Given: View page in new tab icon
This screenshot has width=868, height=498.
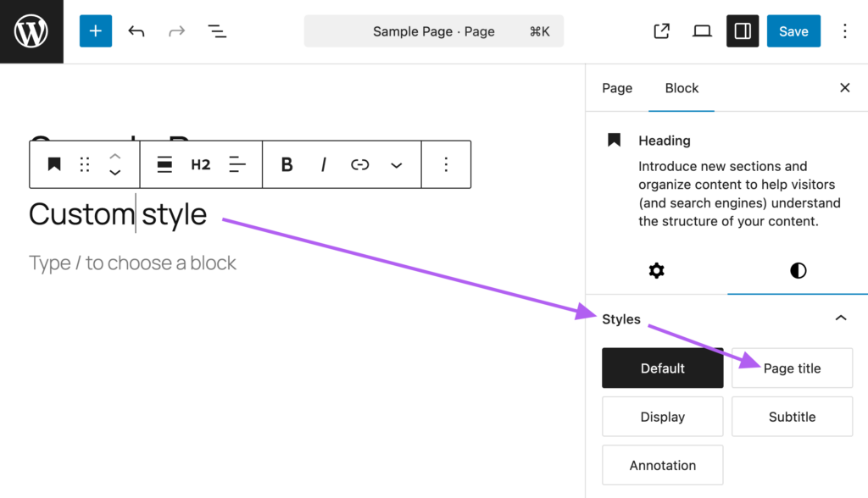Looking at the screenshot, I should point(662,31).
